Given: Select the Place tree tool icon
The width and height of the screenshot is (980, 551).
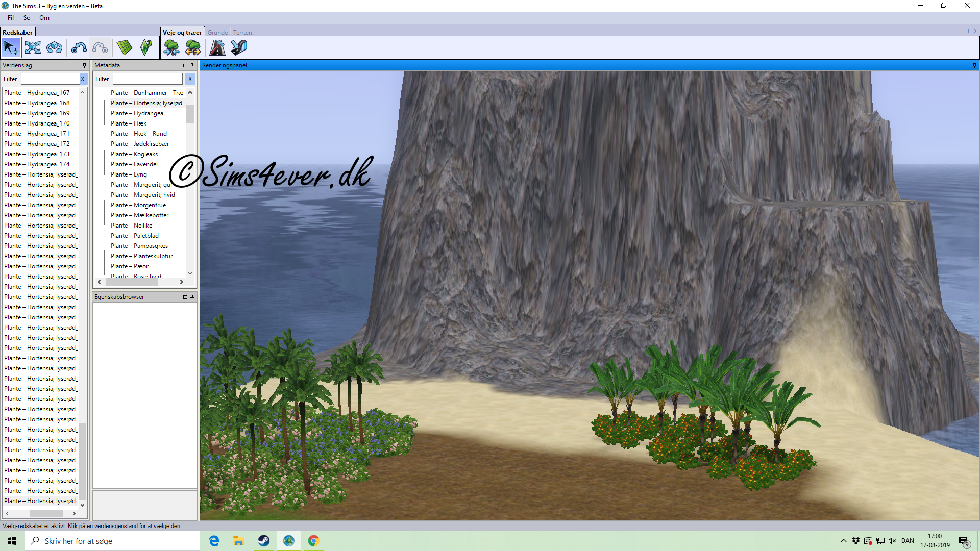Looking at the screenshot, I should click(171, 48).
